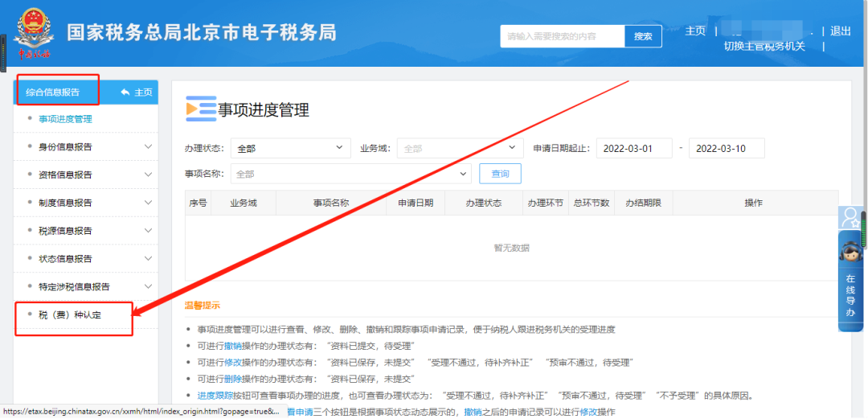
Task: Open 税（费）种认定 sidebar item
Action: [x=70, y=314]
